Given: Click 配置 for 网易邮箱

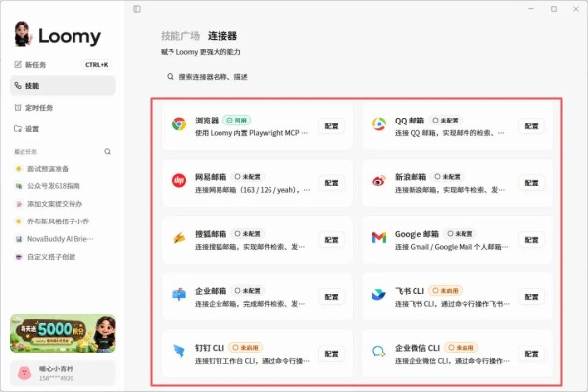Looking at the screenshot, I should (331, 183).
